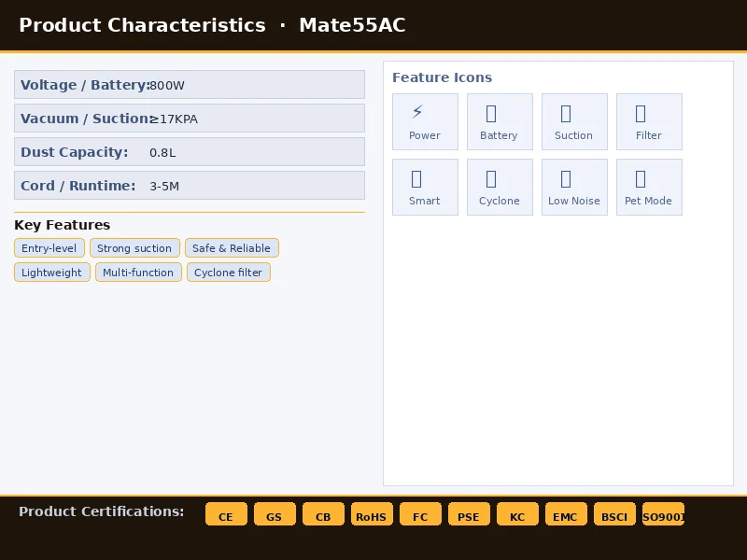Viewport: 747px width, 560px height.
Task: Select the PSE certification badge
Action: (x=470, y=514)
